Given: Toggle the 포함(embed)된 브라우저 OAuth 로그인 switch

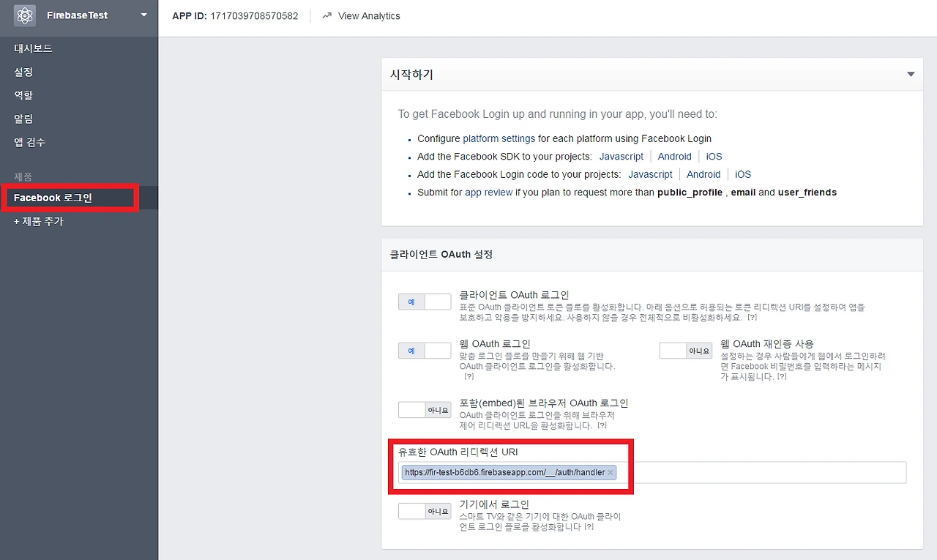Looking at the screenshot, I should click(x=425, y=410).
